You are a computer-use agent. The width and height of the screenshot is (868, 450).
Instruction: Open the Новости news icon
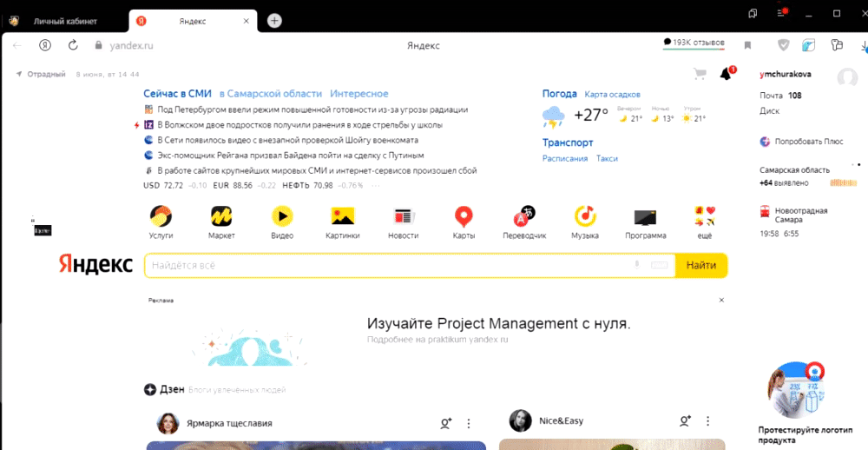403,216
